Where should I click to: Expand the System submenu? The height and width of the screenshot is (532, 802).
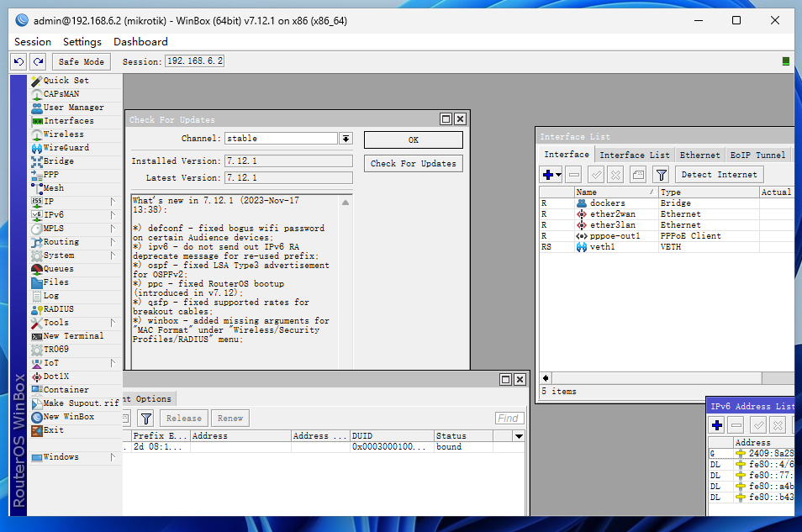[x=113, y=255]
